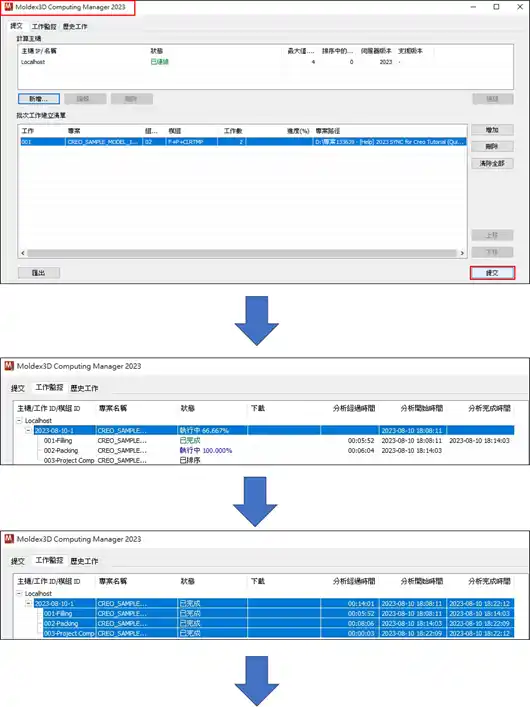This screenshot has height=707, width=530.
Task: Click the CREO_SAMPLE_MODEL_1... project cell
Action: pos(104,142)
